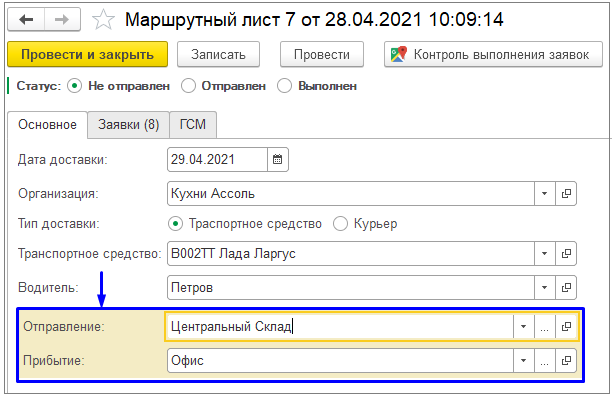Open Контроль выполнения заявок

[x=493, y=54]
